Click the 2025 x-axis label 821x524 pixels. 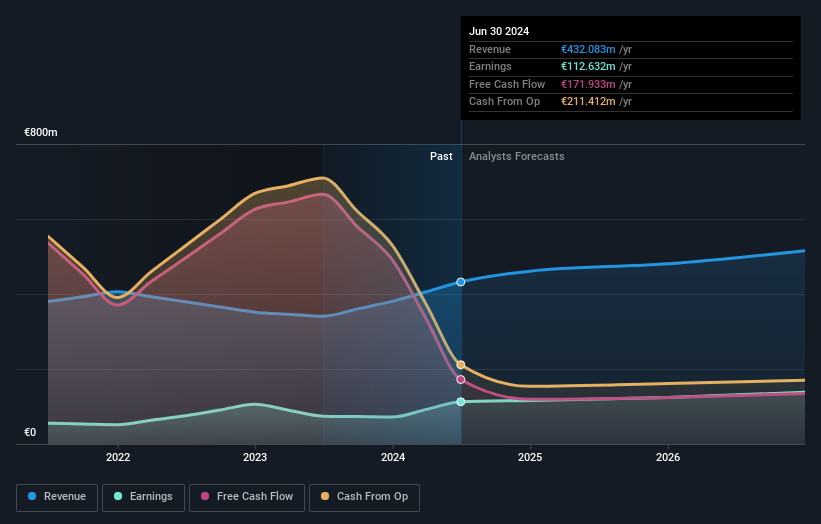(x=530, y=457)
